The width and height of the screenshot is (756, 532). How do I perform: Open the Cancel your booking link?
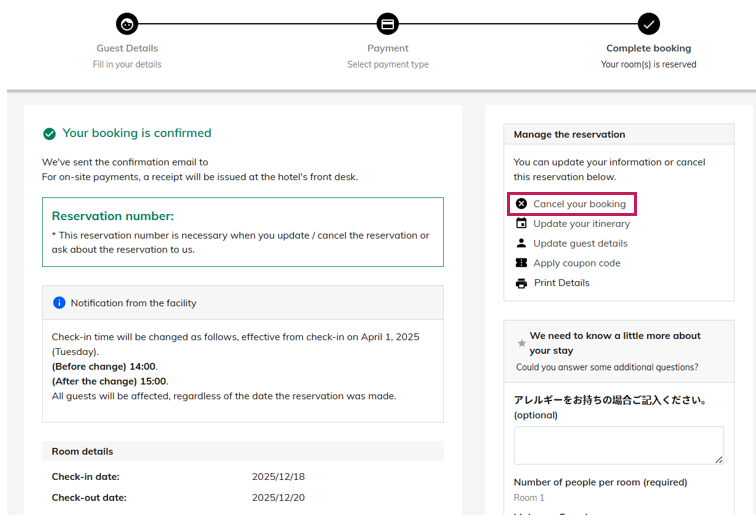click(x=579, y=204)
